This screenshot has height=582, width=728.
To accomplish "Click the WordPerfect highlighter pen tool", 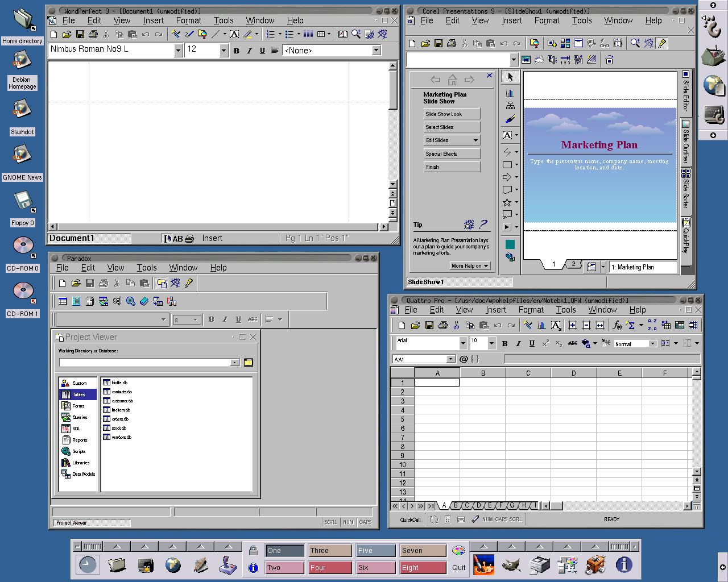I will click(x=249, y=35).
